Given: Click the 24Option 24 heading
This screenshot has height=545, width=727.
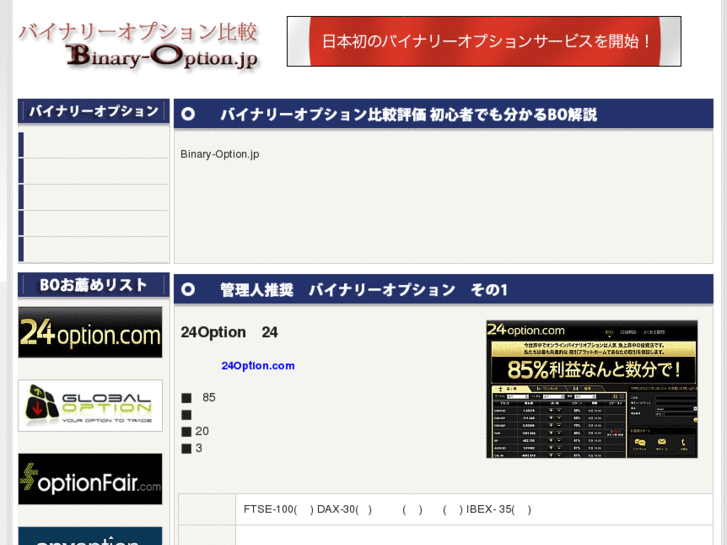Looking at the screenshot, I should [229, 332].
